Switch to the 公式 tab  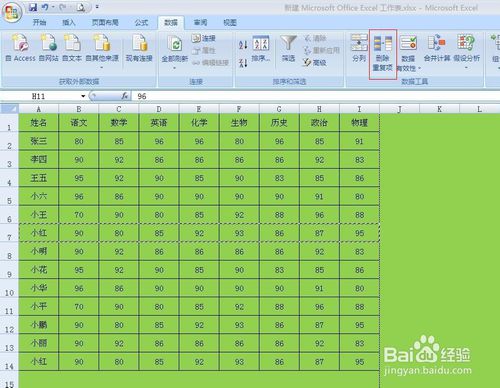(x=141, y=22)
